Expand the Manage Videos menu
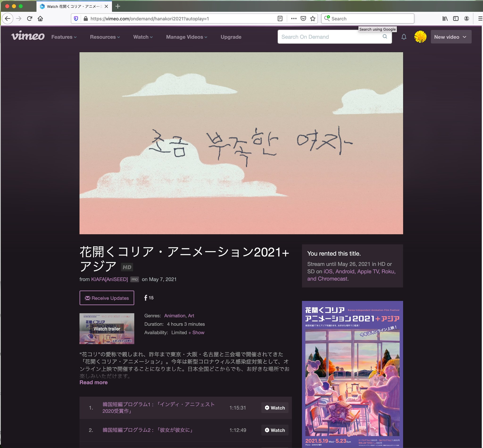Image resolution: width=483 pixels, height=448 pixels. point(187,37)
